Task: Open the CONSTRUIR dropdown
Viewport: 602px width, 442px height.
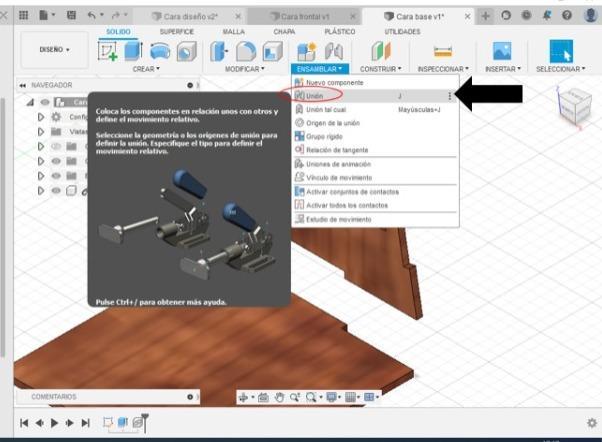Action: (x=380, y=69)
